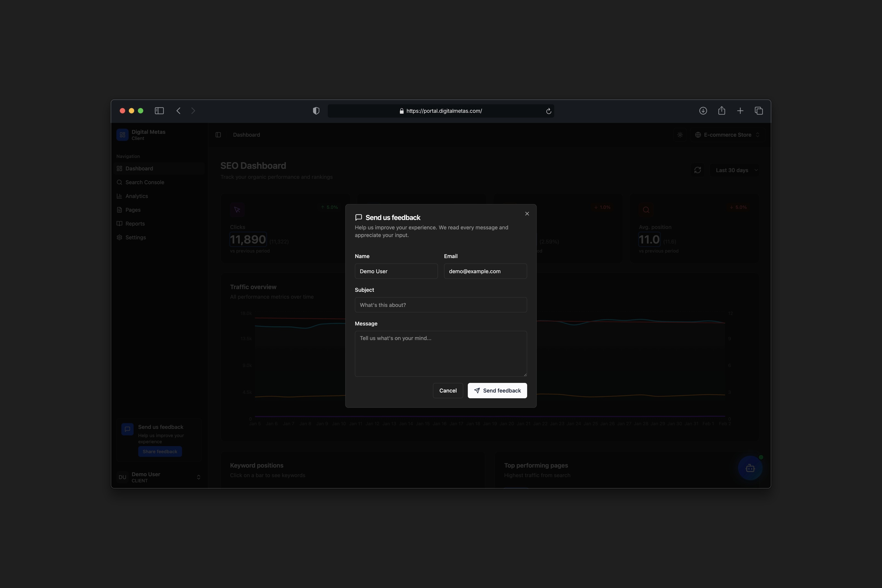882x588 pixels.
Task: Focus the Message text area
Action: click(441, 353)
